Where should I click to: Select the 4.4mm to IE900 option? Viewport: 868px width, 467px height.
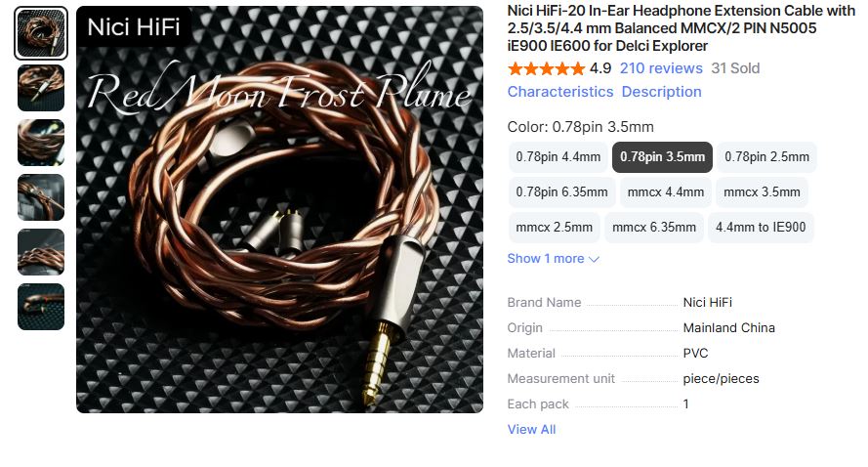761,227
